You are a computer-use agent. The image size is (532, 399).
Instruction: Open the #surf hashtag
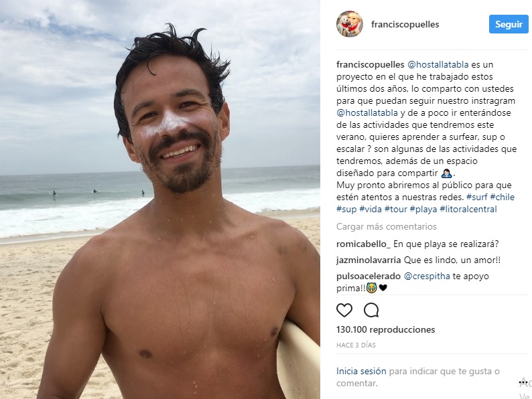point(476,197)
